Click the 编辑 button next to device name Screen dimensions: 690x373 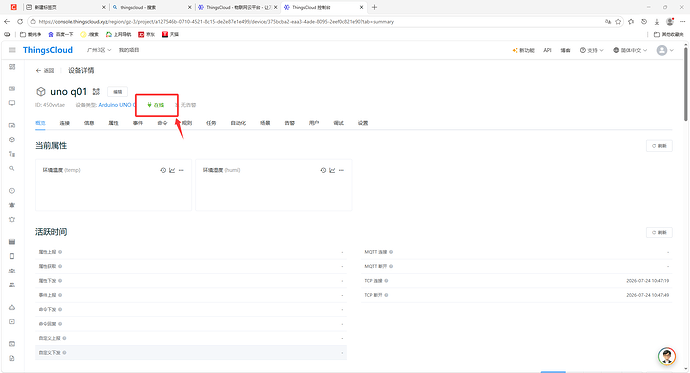117,91
